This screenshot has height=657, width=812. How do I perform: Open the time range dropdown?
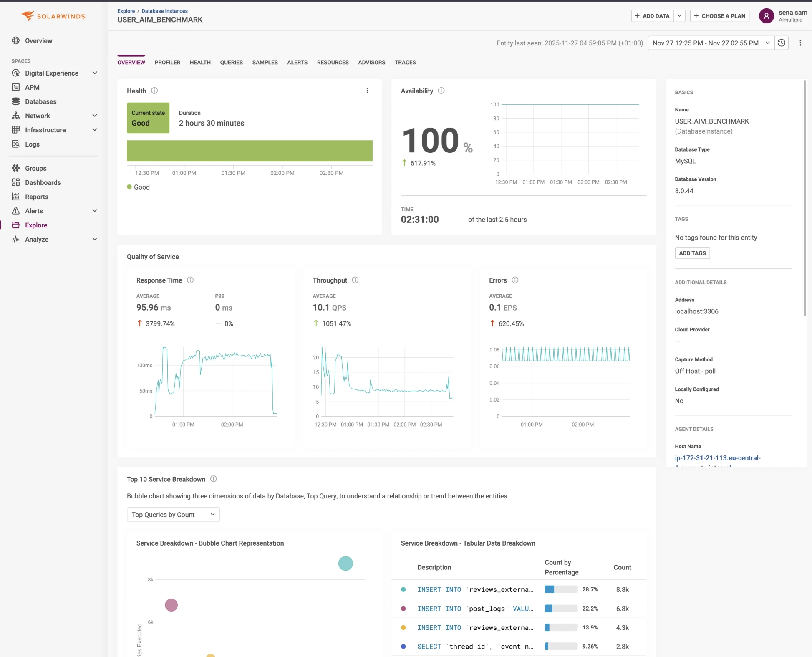[711, 43]
